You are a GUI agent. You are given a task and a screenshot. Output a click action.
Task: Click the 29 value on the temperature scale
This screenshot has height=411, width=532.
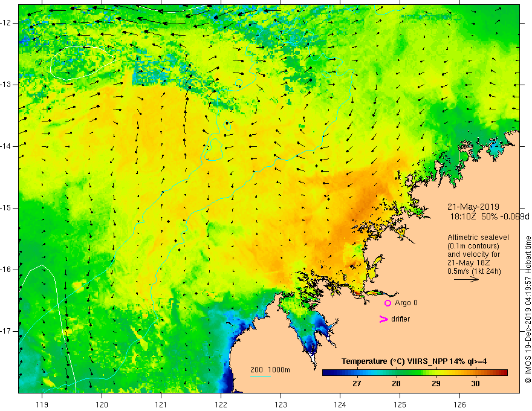tap(436, 384)
